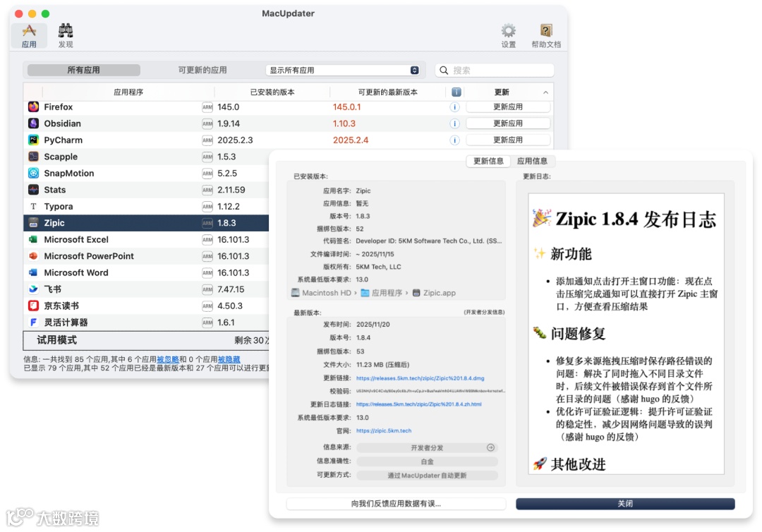Screen dimensions: 762x532
Task: Click 更新应用 for PyCharm
Action: (x=508, y=140)
